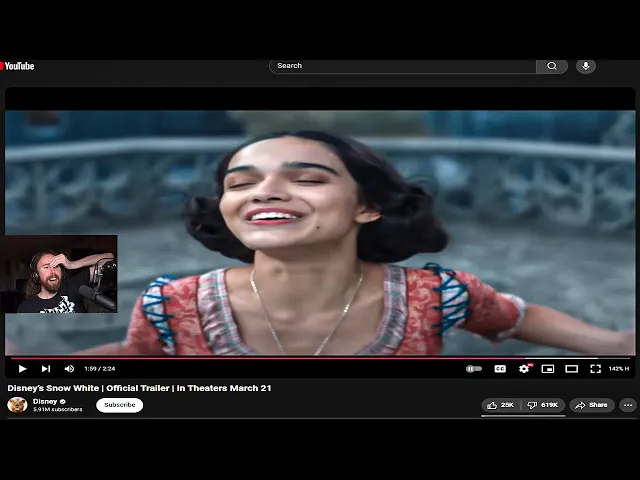Toggle the autoplay switch
The width and height of the screenshot is (640, 480).
point(474,369)
